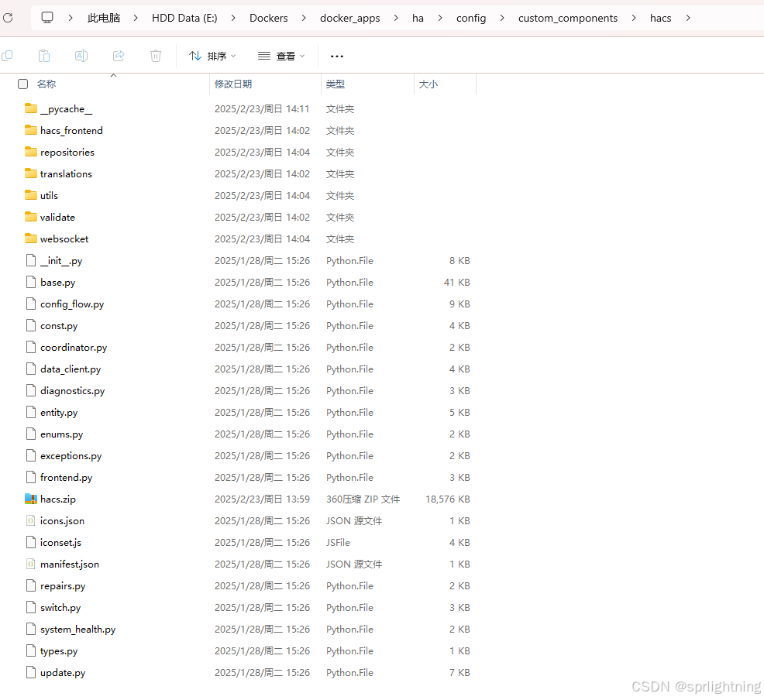Click the copy icon in toolbar
The height and width of the screenshot is (700, 764).
[x=7, y=56]
